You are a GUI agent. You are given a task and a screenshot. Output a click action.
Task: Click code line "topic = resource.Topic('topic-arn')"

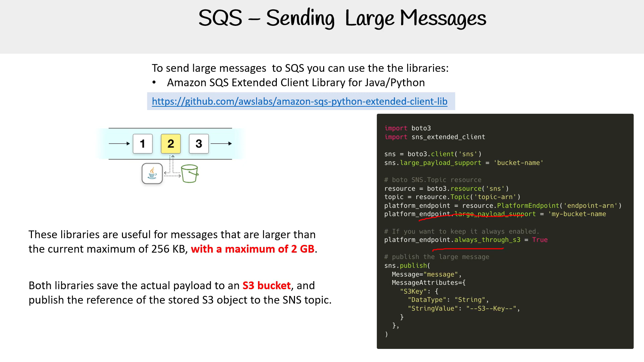[x=452, y=197]
